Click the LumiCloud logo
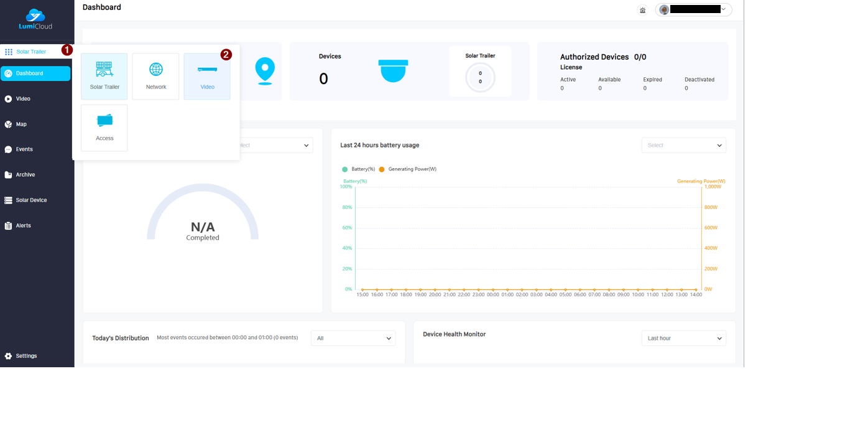Image resolution: width=868 pixels, height=427 pixels. (35, 19)
